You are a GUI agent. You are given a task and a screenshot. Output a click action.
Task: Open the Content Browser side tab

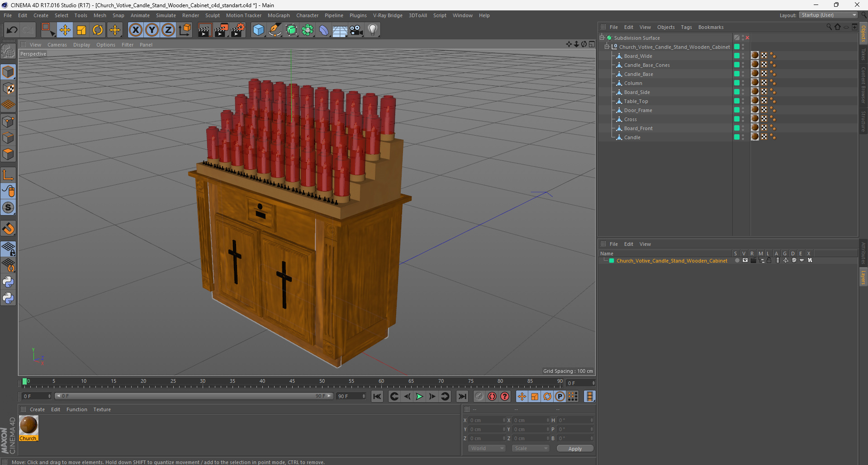(863, 85)
